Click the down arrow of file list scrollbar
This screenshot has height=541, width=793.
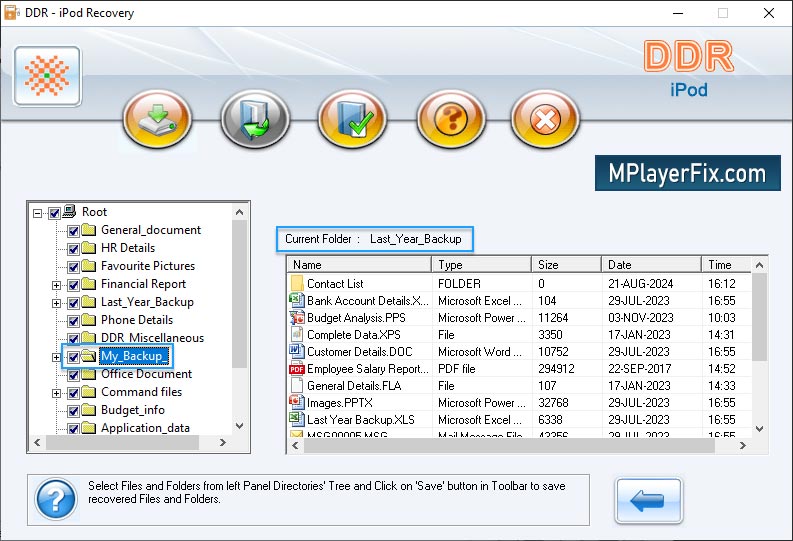(x=759, y=429)
